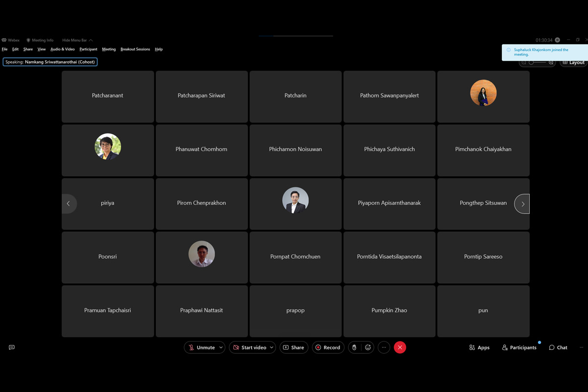Open the more options ellipsis menu
The width and height of the screenshot is (588, 392).
[x=384, y=347]
